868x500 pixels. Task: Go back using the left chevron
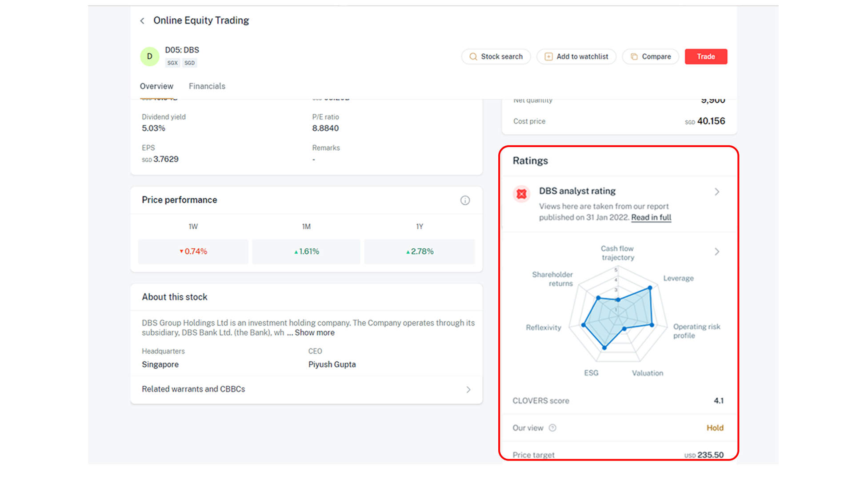coord(142,21)
